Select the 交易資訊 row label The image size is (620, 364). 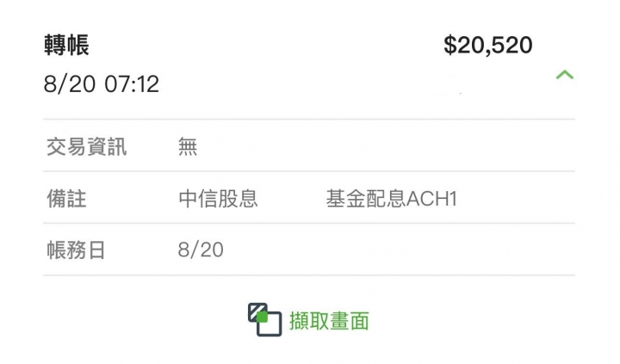click(x=87, y=146)
